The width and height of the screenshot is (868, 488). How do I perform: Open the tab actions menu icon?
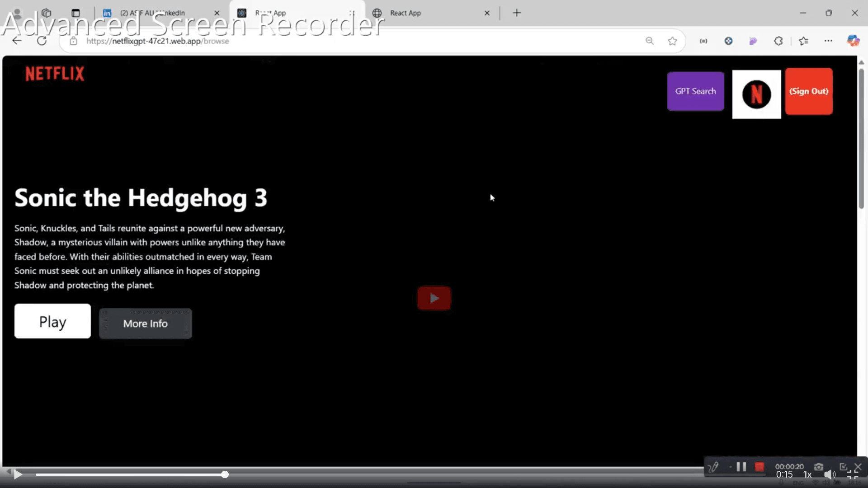(75, 13)
